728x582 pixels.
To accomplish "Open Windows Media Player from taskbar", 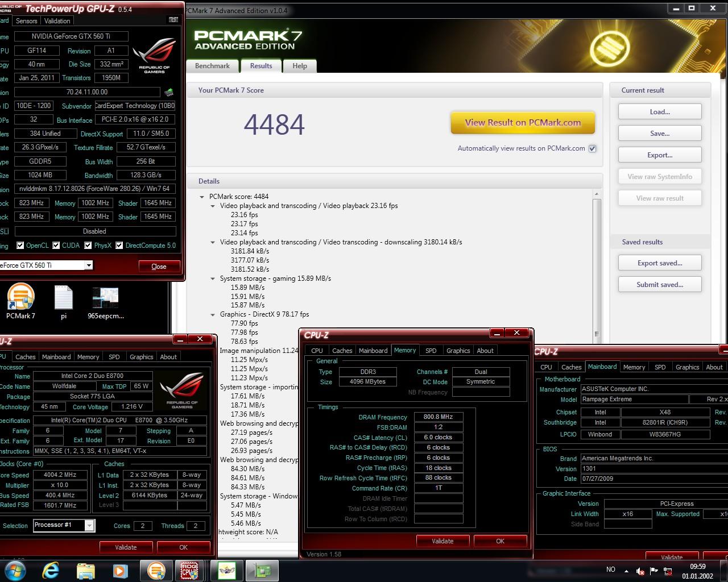I will coord(120,570).
